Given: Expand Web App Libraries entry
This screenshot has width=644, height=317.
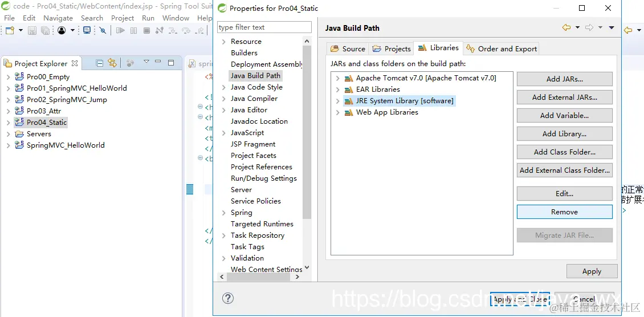Looking at the screenshot, I should tap(337, 112).
